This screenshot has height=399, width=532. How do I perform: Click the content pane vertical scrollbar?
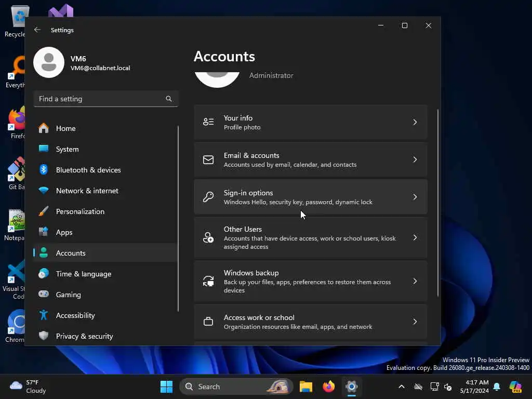pyautogui.click(x=437, y=203)
